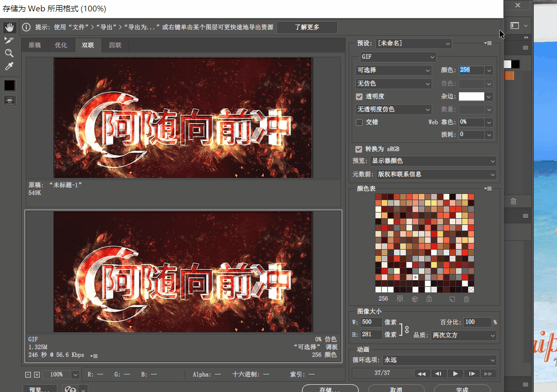The height and width of the screenshot is (392, 557).
Task: Select the Slice Select tool
Action: click(x=9, y=39)
